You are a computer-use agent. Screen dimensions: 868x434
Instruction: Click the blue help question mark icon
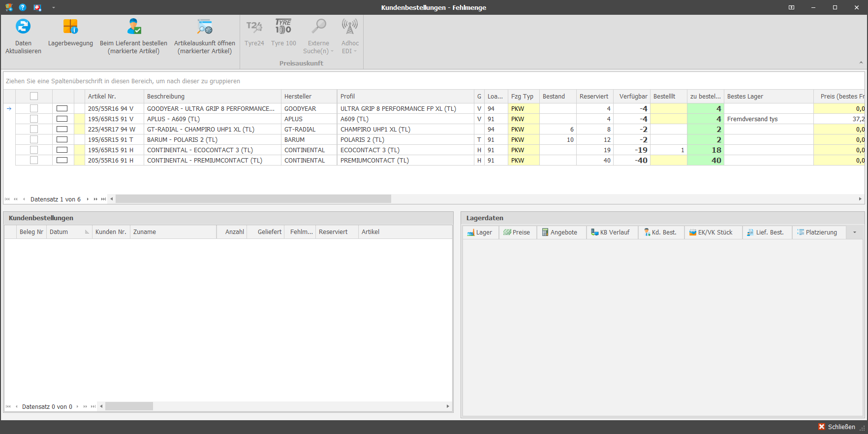coord(23,7)
